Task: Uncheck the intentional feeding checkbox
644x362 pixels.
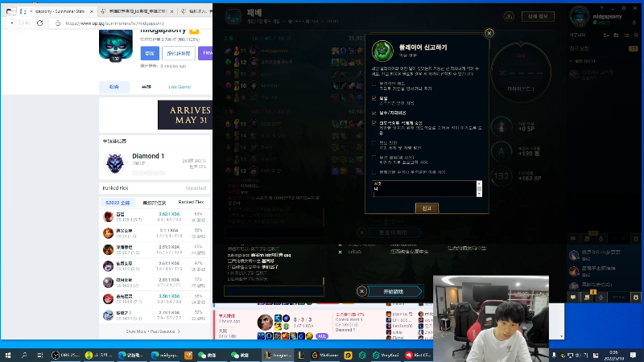Action: pyautogui.click(x=374, y=123)
